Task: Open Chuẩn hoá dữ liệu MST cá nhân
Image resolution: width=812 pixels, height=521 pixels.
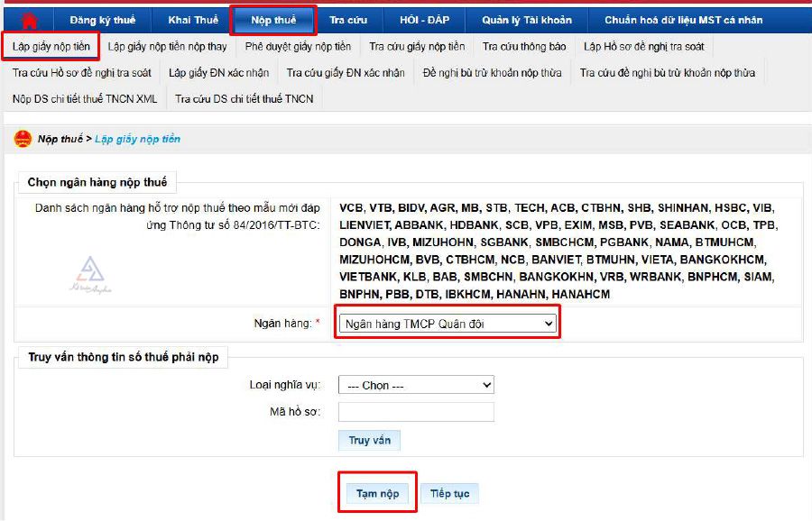Action: [683, 20]
